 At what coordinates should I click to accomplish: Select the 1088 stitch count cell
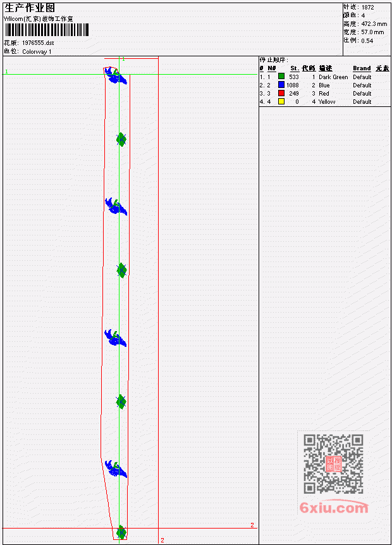292,85
